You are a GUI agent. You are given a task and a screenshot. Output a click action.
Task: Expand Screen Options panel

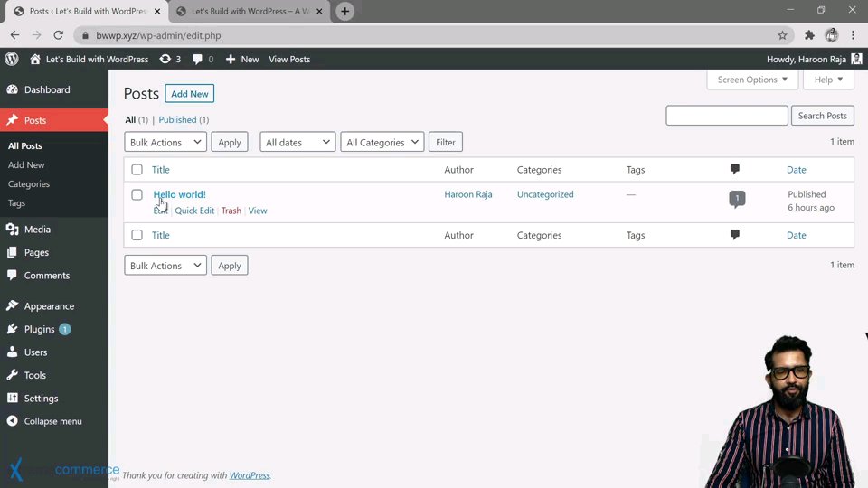point(752,80)
